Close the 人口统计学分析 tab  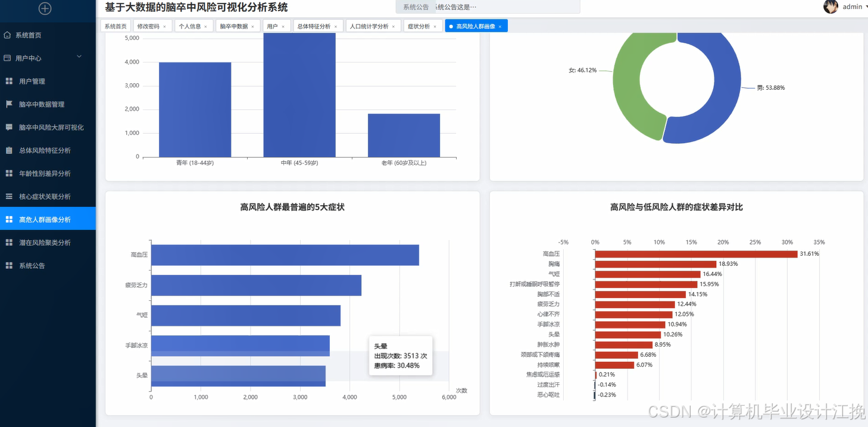[393, 27]
